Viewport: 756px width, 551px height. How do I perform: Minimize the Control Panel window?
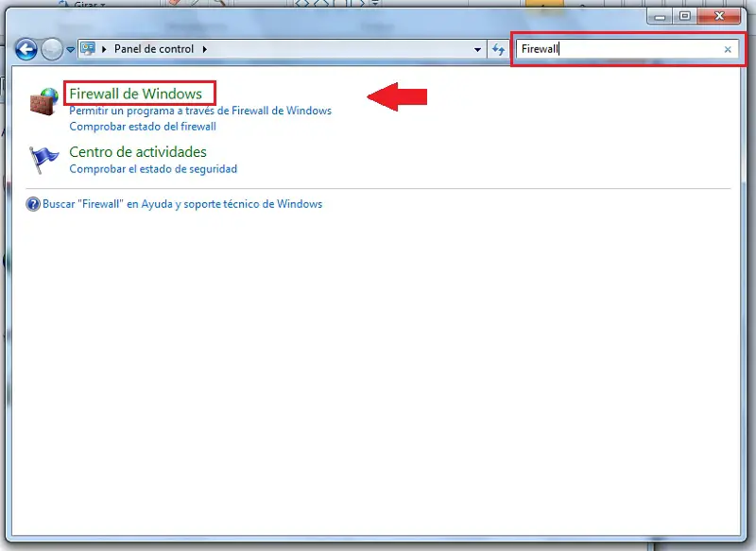(x=660, y=16)
